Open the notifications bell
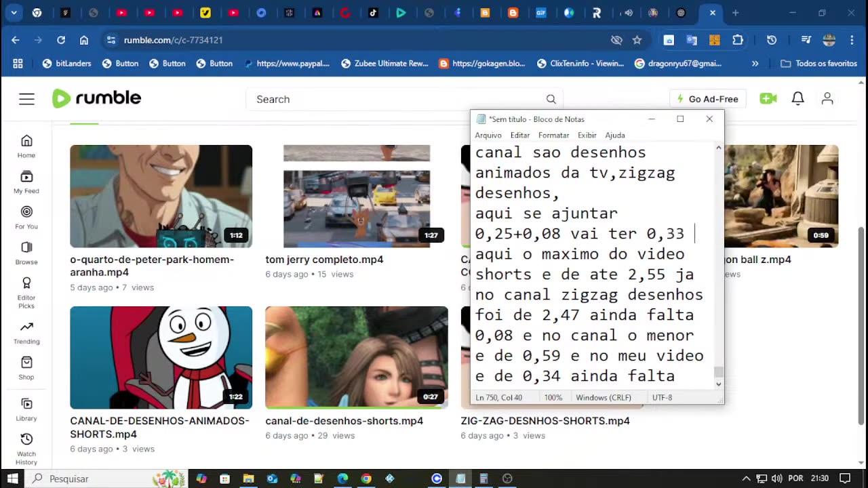The height and width of the screenshot is (488, 868). pyautogui.click(x=797, y=99)
